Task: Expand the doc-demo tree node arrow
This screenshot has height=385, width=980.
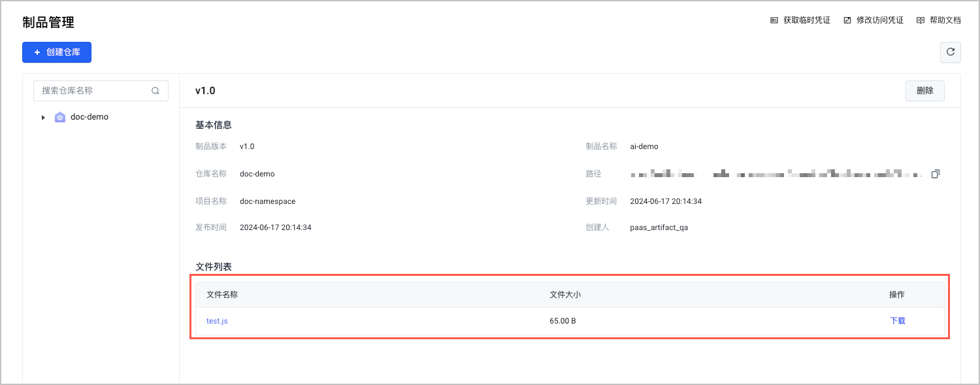Action: (43, 118)
